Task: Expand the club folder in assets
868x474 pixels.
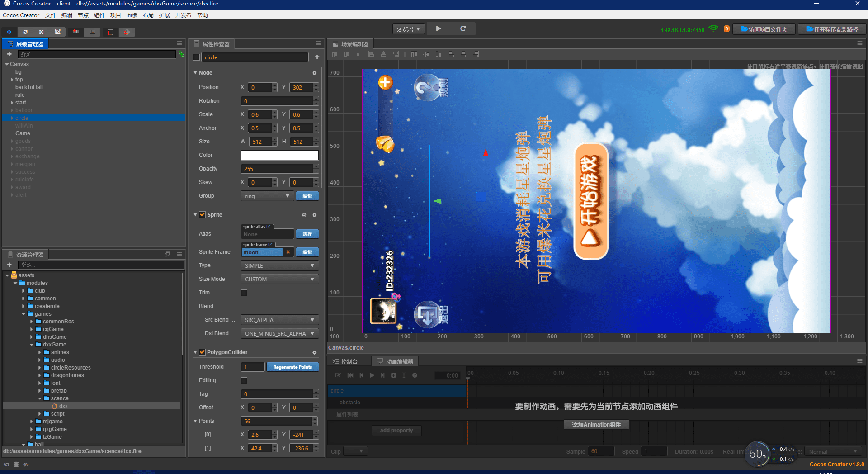Action: (x=24, y=291)
